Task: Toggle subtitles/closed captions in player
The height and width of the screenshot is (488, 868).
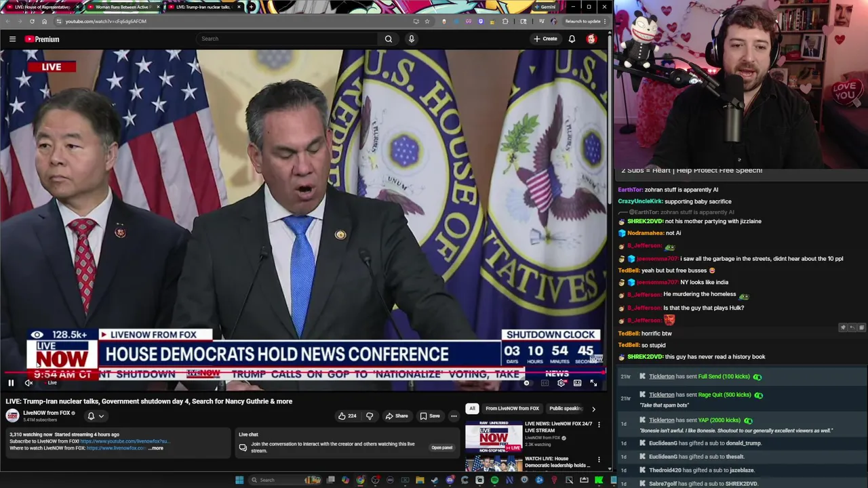Action: pos(545,383)
